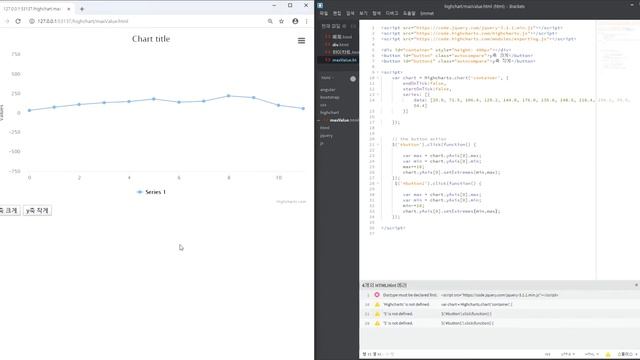The width and height of the screenshot is (640, 360).
Task: Click the highest data point on the line
Action: tap(229, 96)
